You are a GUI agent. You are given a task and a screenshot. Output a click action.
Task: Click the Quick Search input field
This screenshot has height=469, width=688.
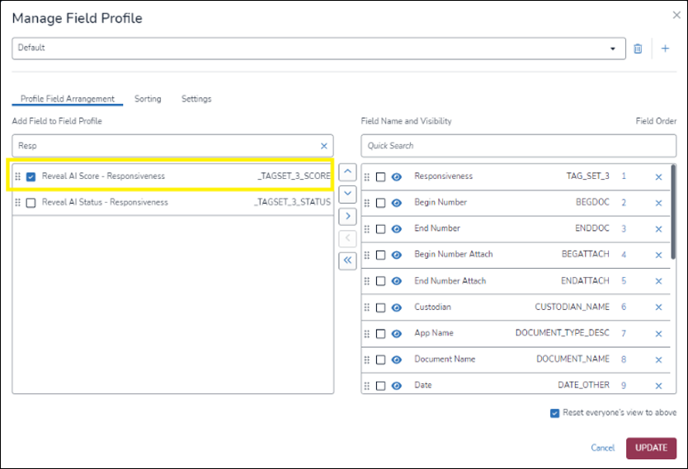pos(518,145)
